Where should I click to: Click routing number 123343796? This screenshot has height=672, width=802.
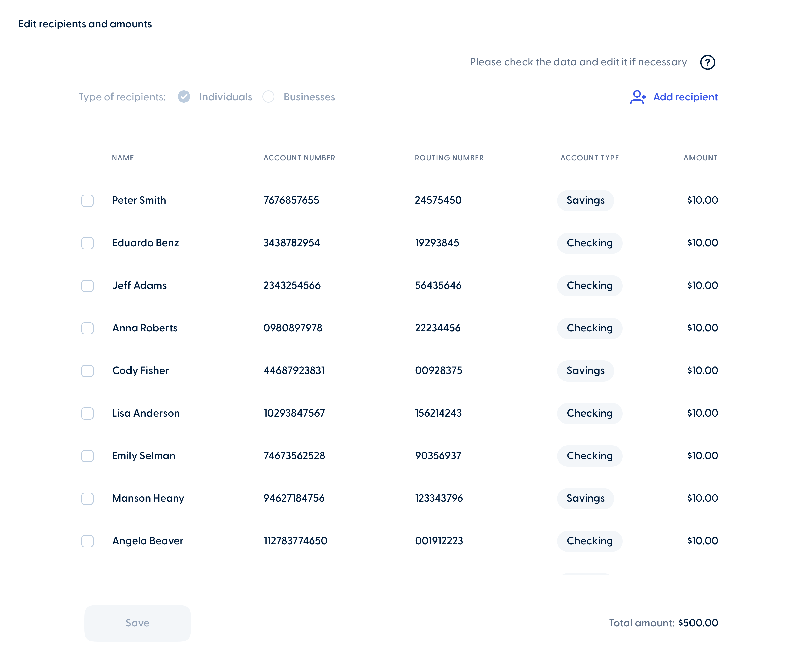click(x=439, y=499)
